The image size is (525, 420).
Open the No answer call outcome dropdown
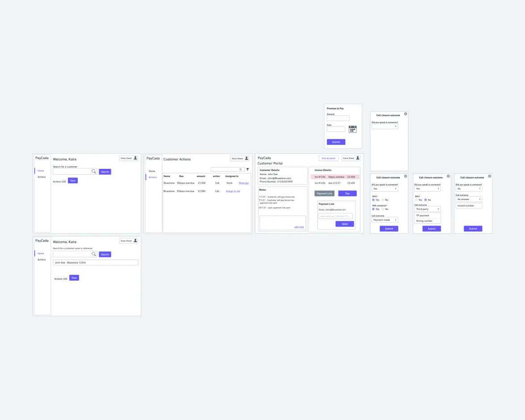point(469,199)
